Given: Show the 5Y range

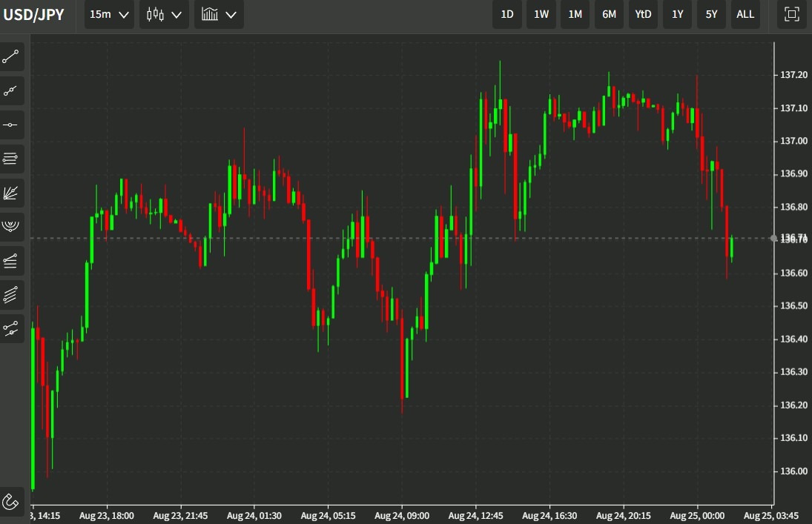Looking at the screenshot, I should [x=712, y=14].
